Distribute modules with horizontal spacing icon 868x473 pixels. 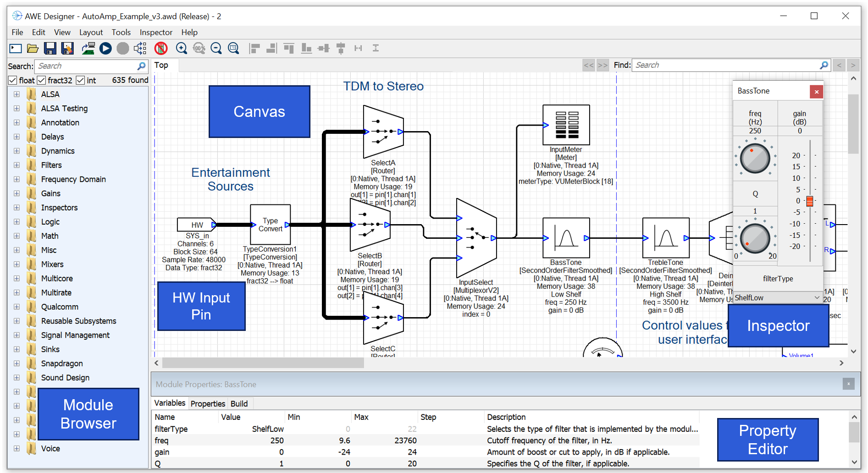click(x=358, y=48)
